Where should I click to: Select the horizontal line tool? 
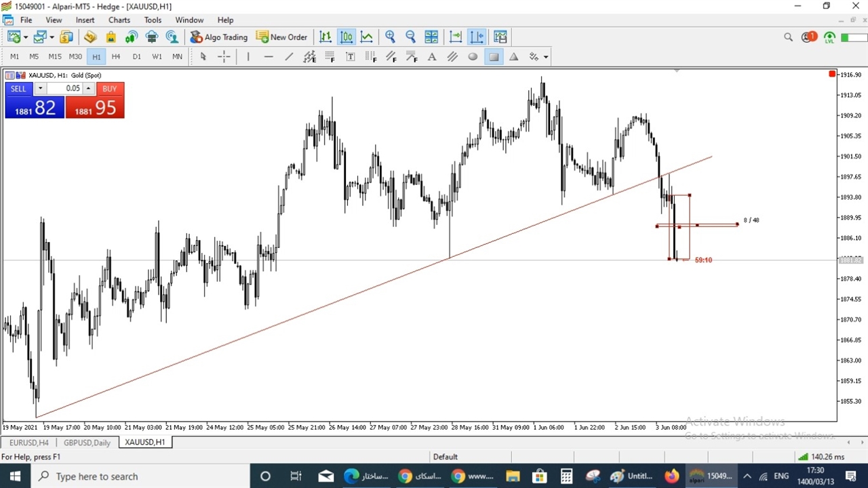(269, 57)
